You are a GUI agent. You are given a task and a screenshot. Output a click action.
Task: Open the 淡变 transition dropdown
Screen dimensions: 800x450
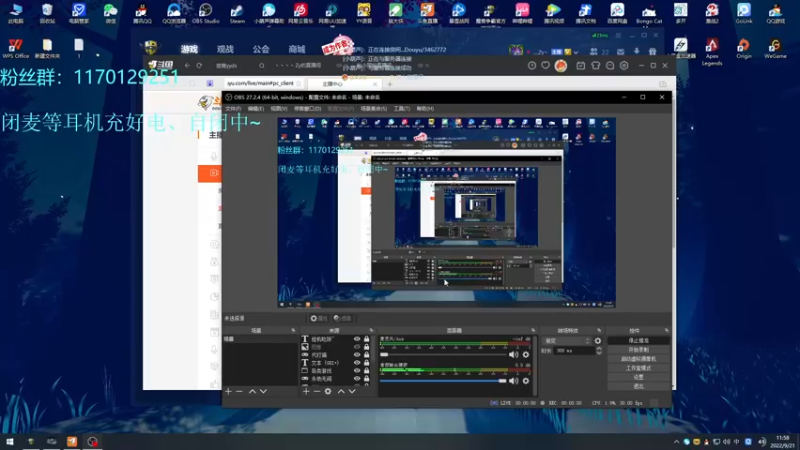click(567, 341)
